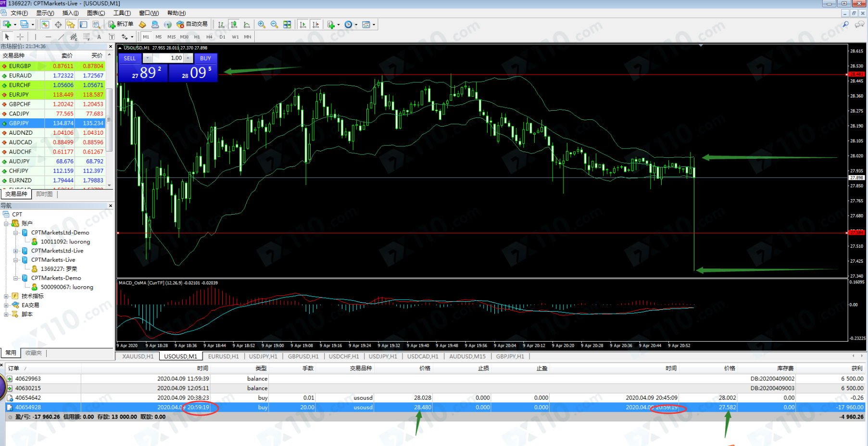Toggle the Navigator star-folder icon
The width and height of the screenshot is (868, 446).
(71, 24)
